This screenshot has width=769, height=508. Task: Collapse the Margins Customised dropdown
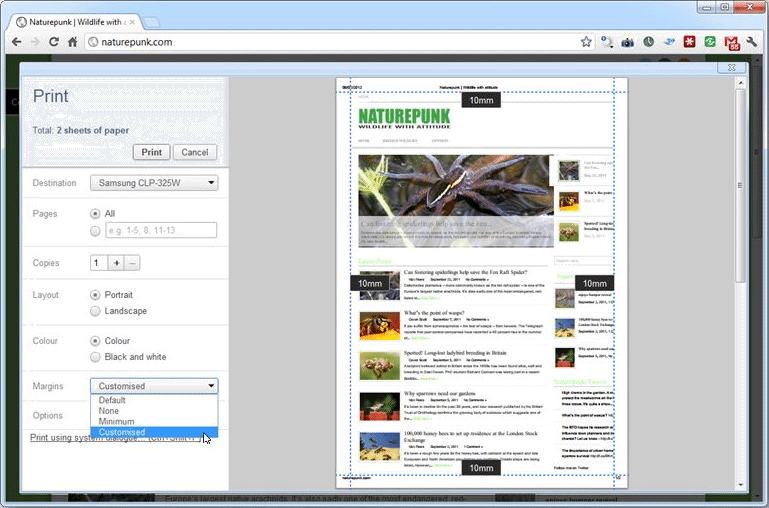coord(154,386)
